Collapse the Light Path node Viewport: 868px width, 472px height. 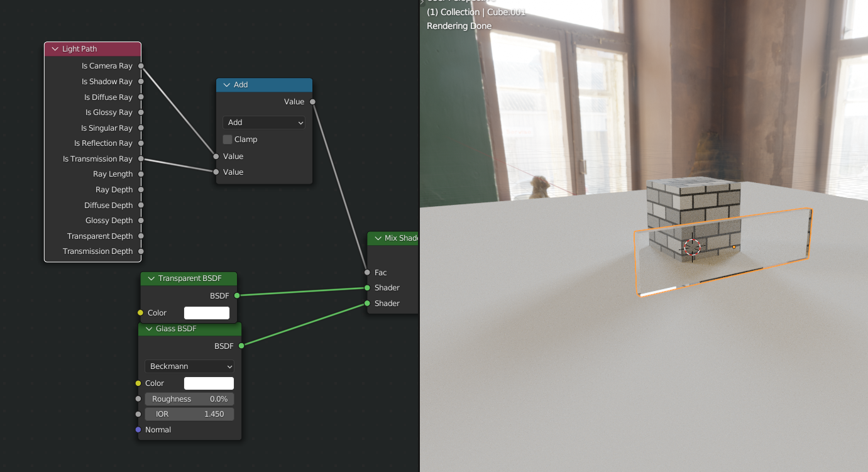55,49
